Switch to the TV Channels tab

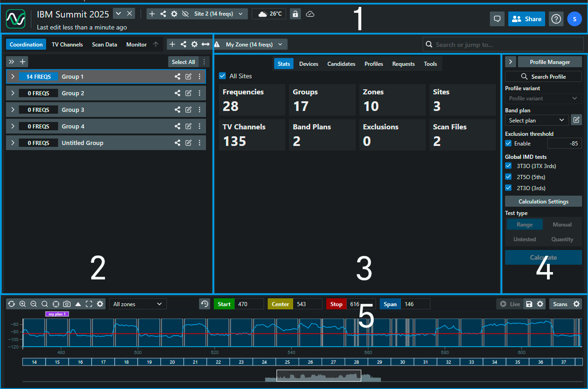[67, 45]
